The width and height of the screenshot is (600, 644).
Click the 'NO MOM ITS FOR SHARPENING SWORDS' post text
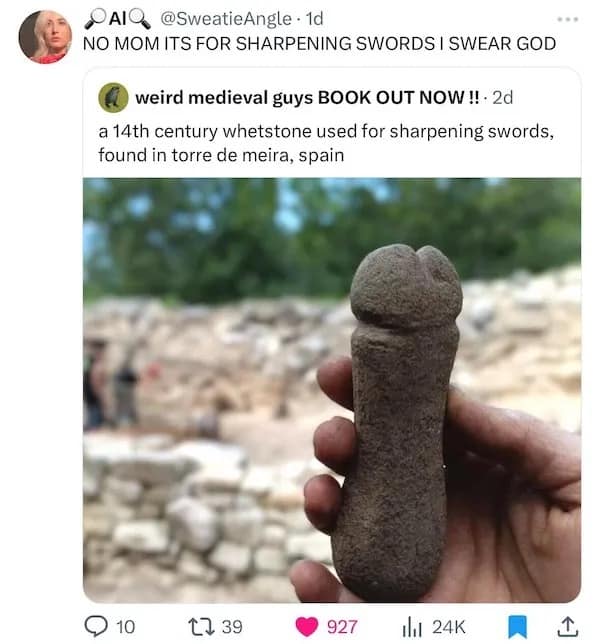319,44
